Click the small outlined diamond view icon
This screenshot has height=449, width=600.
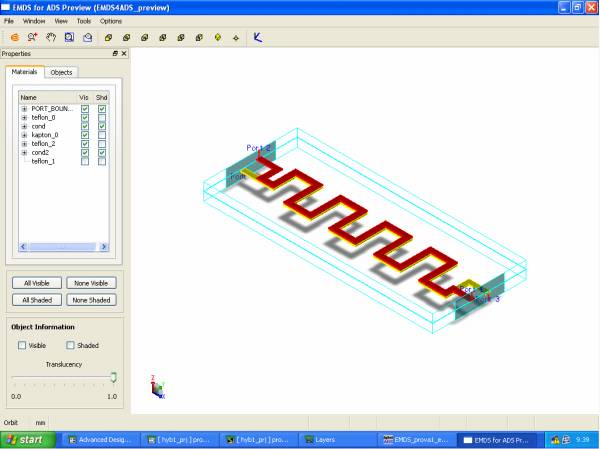point(236,38)
